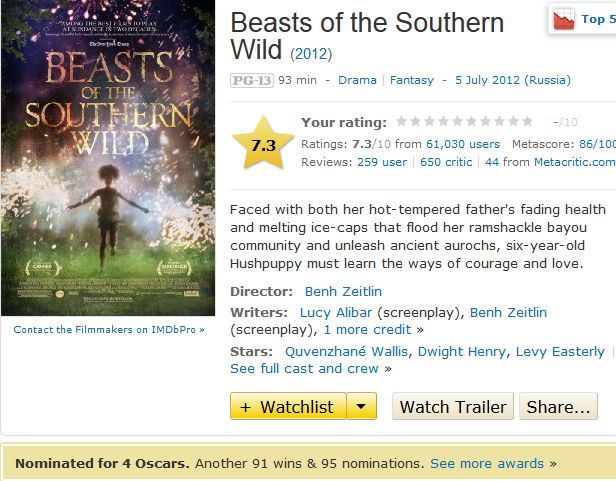Select the Drama genre link

(357, 80)
